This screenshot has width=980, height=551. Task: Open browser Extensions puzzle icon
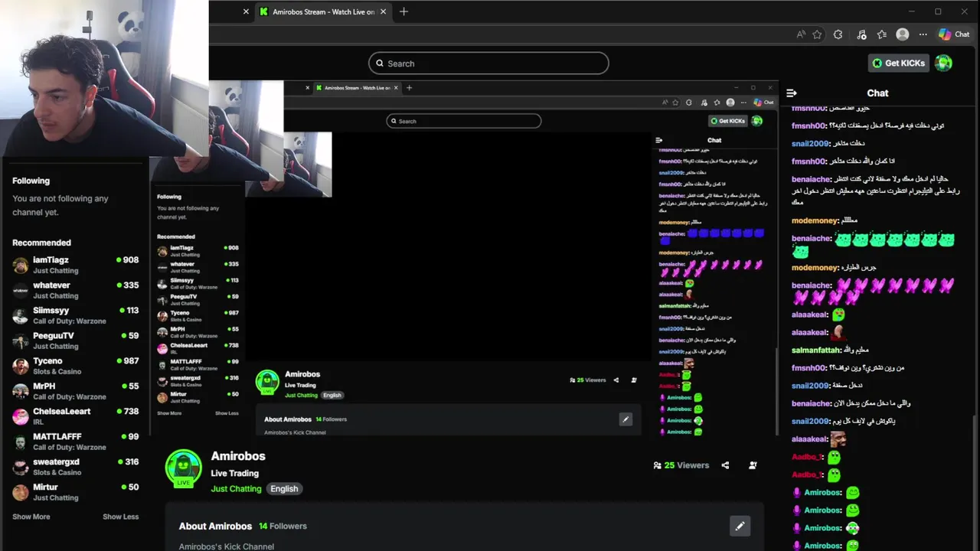coord(838,34)
